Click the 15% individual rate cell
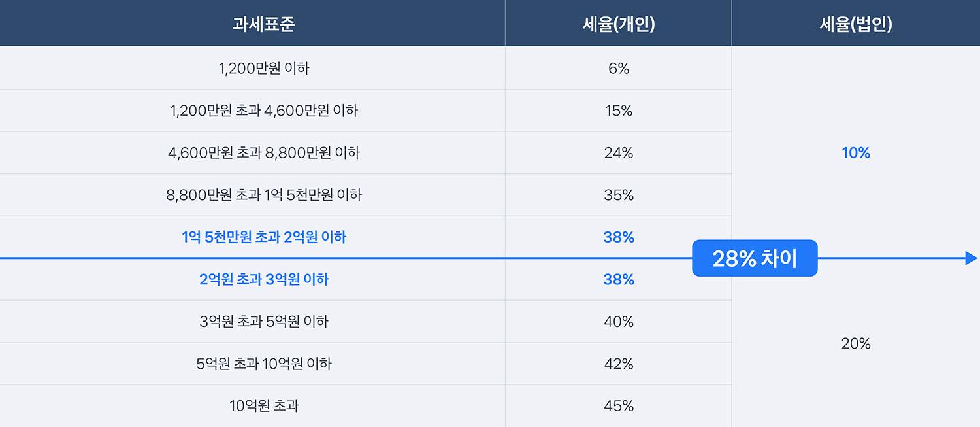Viewport: 980px width, 427px height. [x=618, y=111]
